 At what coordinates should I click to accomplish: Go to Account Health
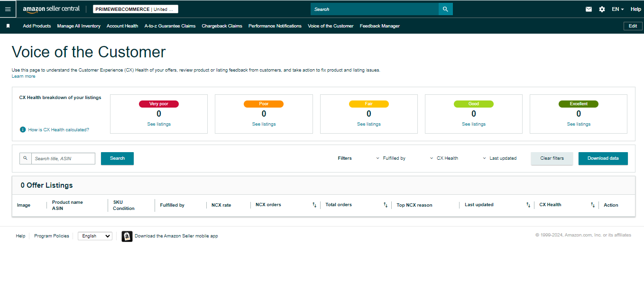coord(122,26)
